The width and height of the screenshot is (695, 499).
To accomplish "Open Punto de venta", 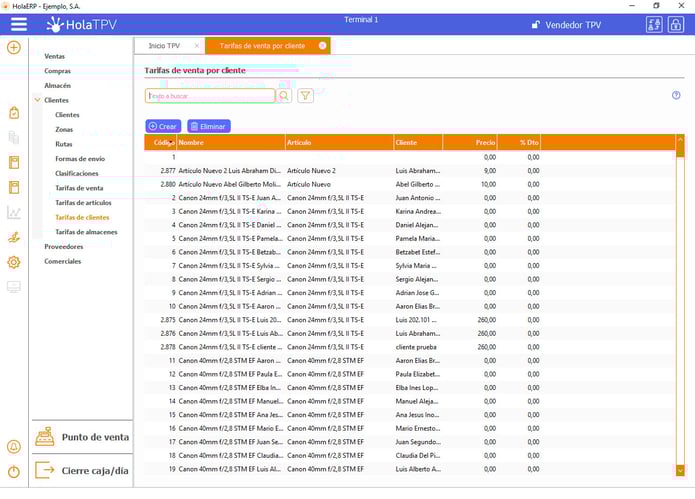I will point(82,437).
